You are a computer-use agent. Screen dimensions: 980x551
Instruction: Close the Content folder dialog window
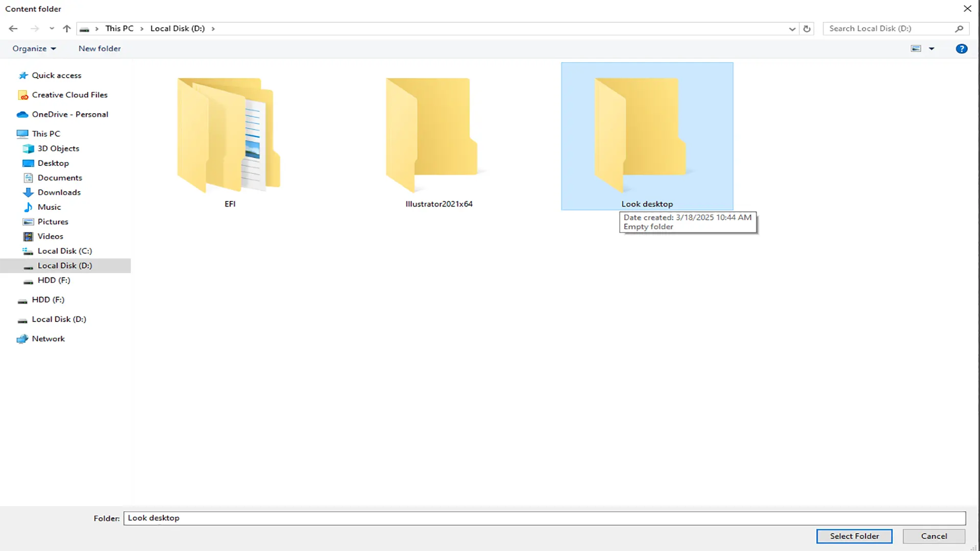(967, 9)
